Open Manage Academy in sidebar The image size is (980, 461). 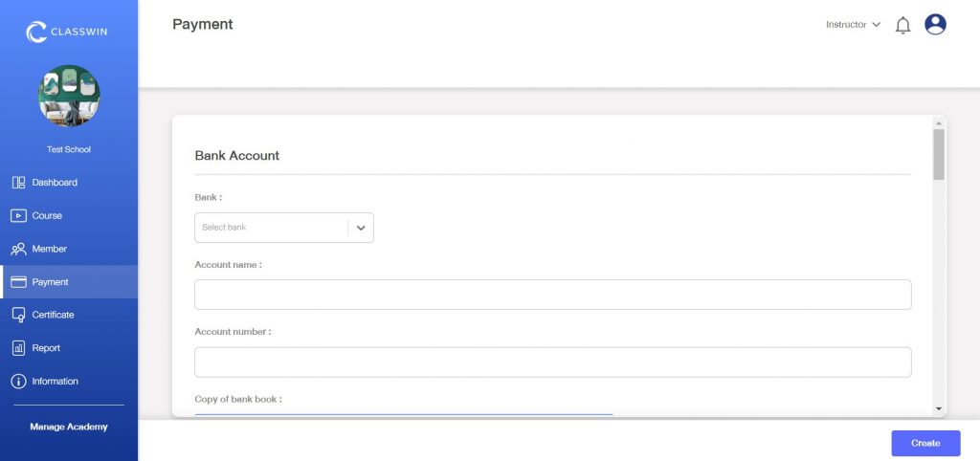pos(69,427)
